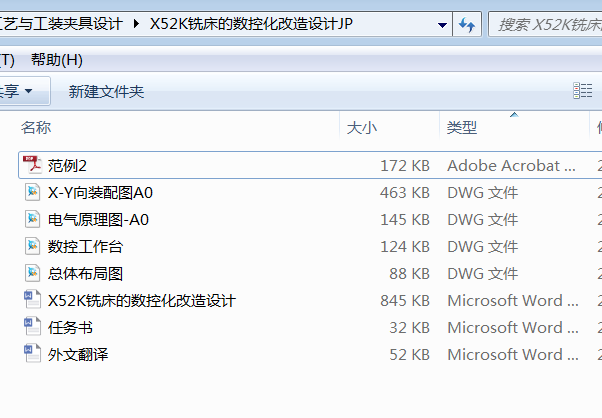Screen dimensions: 602x418
Task: Select the X52K铣床的数控化改造设计 Word document icon
Action: point(32,300)
